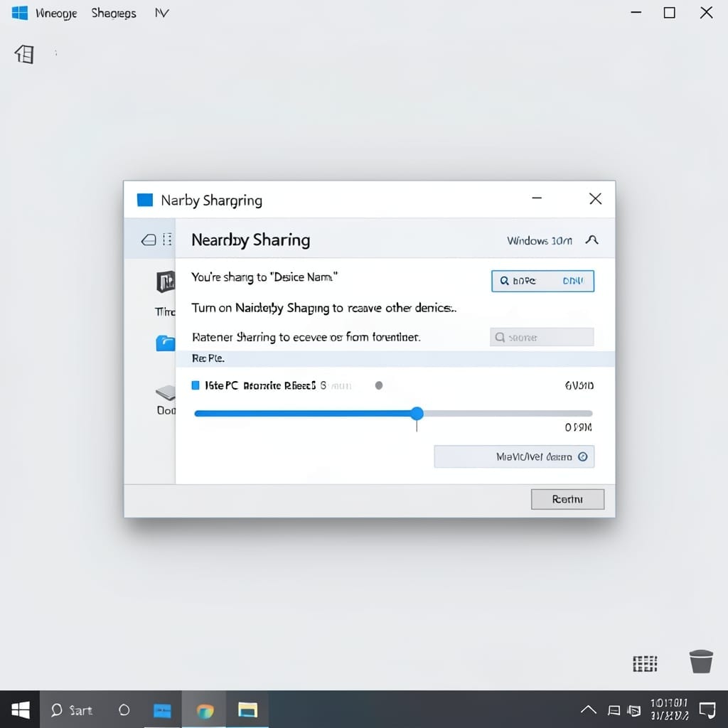The width and height of the screenshot is (728, 728).
Task: Click the stacked devices tray icon
Action: pos(633,710)
